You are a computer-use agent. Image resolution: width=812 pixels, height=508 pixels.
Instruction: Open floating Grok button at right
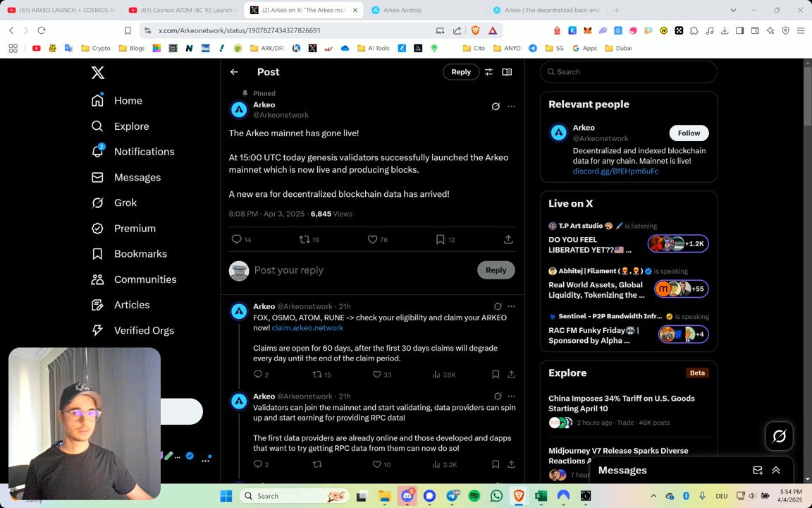click(x=780, y=436)
